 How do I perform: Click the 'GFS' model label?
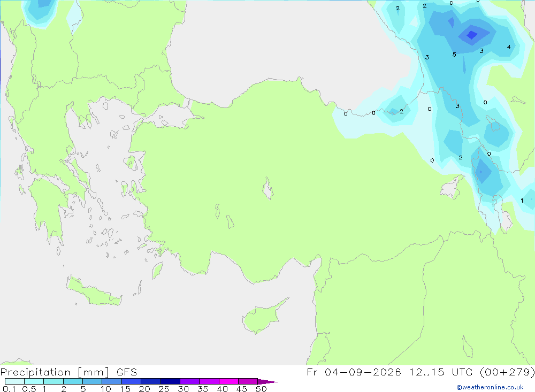click(127, 372)
